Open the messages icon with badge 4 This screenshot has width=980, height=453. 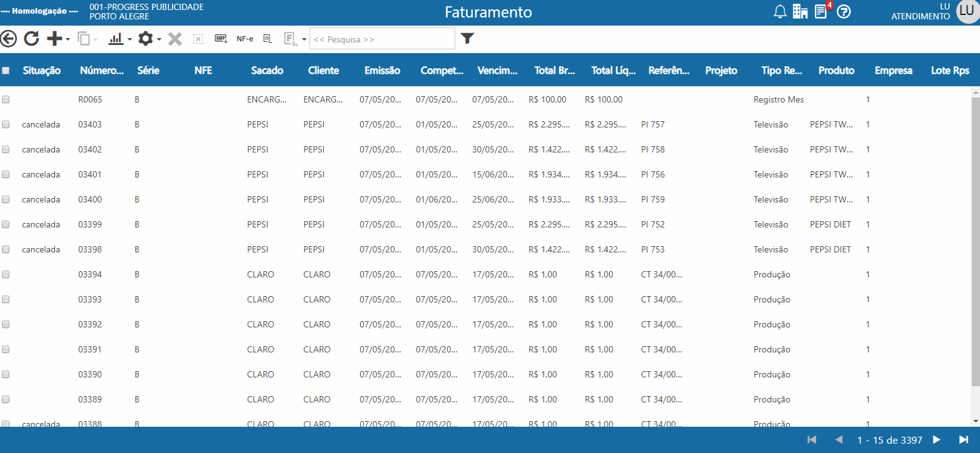coord(822,11)
